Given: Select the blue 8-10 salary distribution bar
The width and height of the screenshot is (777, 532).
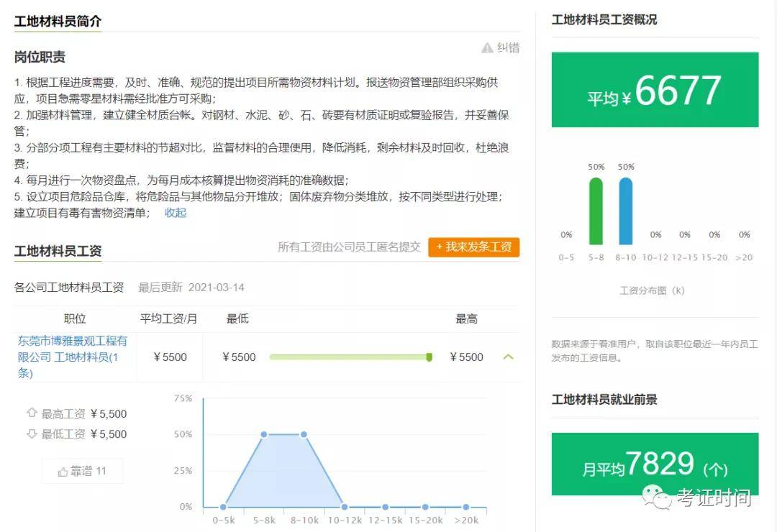Looking at the screenshot, I should point(626,211).
